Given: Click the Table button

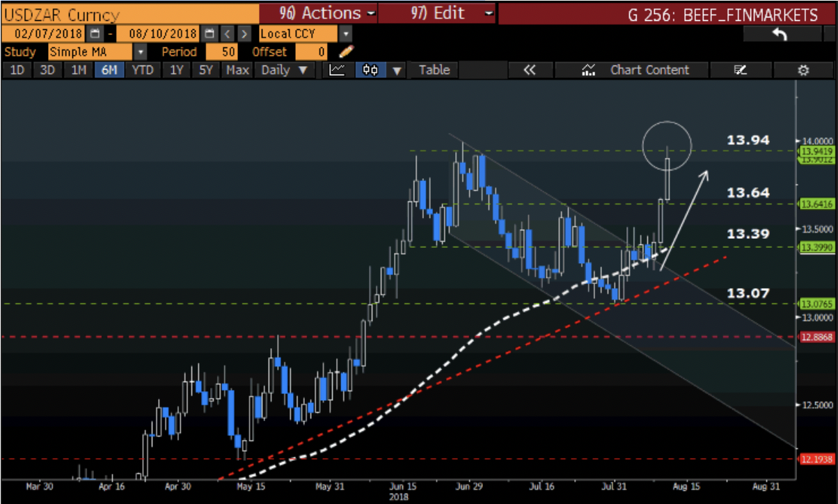Looking at the screenshot, I should click(x=434, y=70).
